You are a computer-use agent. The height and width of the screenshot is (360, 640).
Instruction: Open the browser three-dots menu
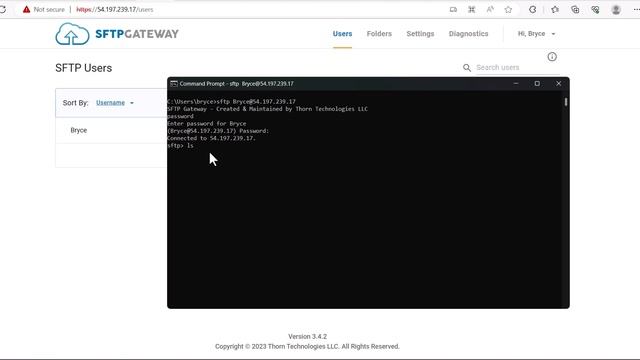[636, 9]
